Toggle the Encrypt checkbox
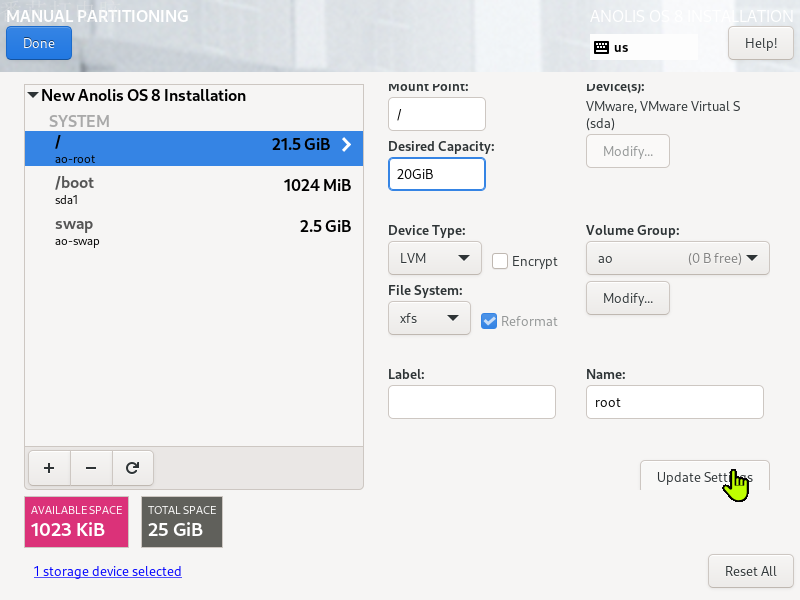 (x=499, y=261)
